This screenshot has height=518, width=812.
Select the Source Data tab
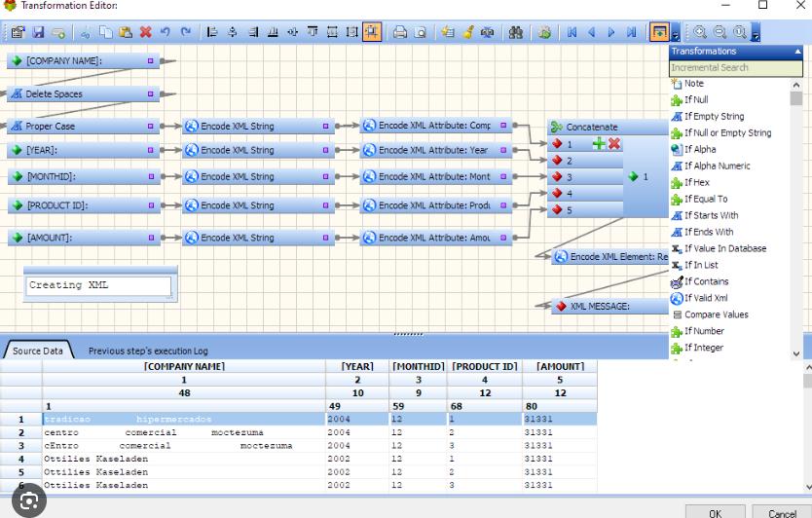(x=38, y=351)
